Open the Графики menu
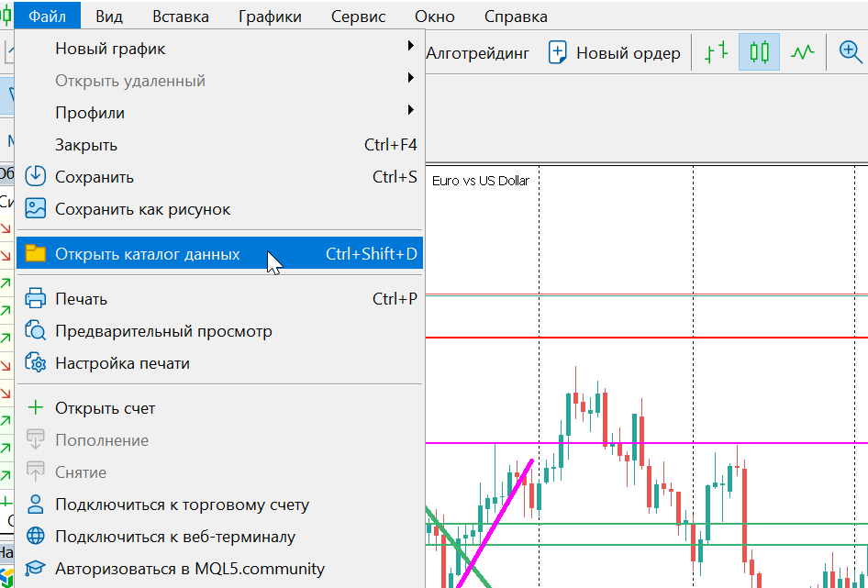 point(270,17)
